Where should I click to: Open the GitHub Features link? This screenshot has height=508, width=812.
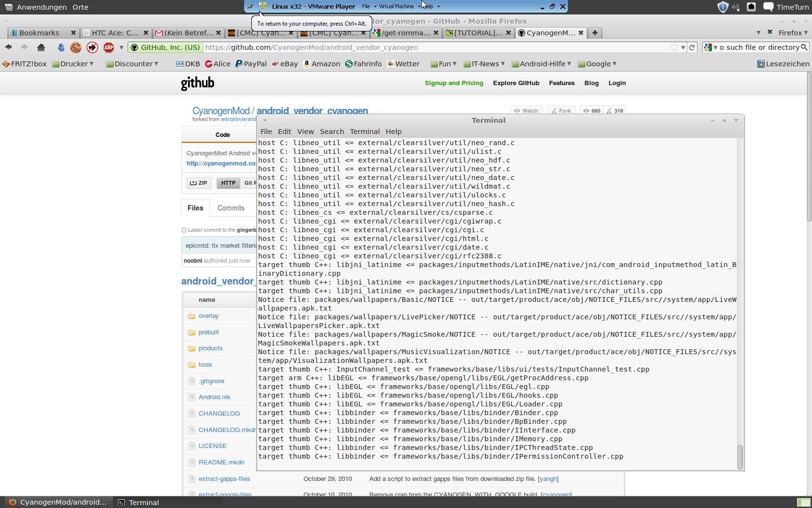[x=562, y=83]
